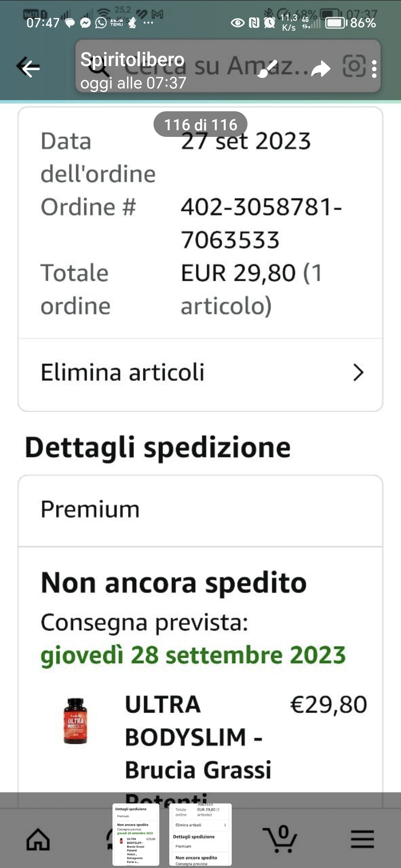
Task: Tap the green giovedì 28 settembre date
Action: click(193, 655)
